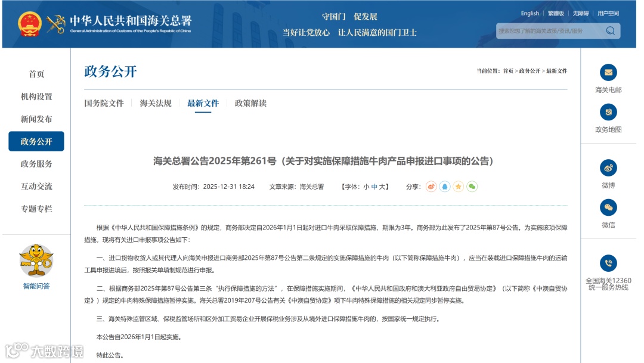Click the 政务公开 page heading
This screenshot has height=363, width=644.
pos(110,72)
